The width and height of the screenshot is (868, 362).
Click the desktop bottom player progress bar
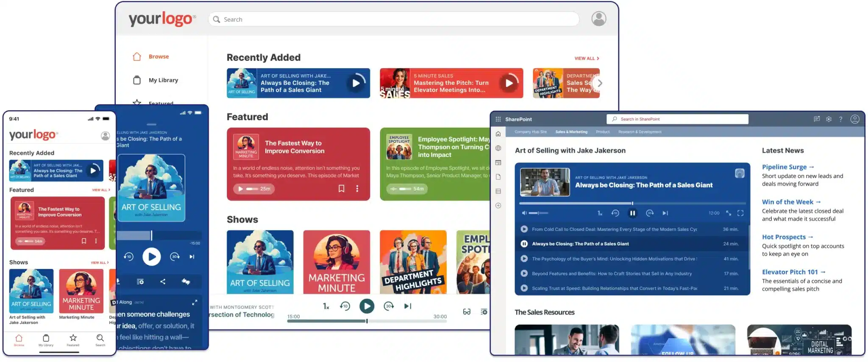[x=367, y=321]
